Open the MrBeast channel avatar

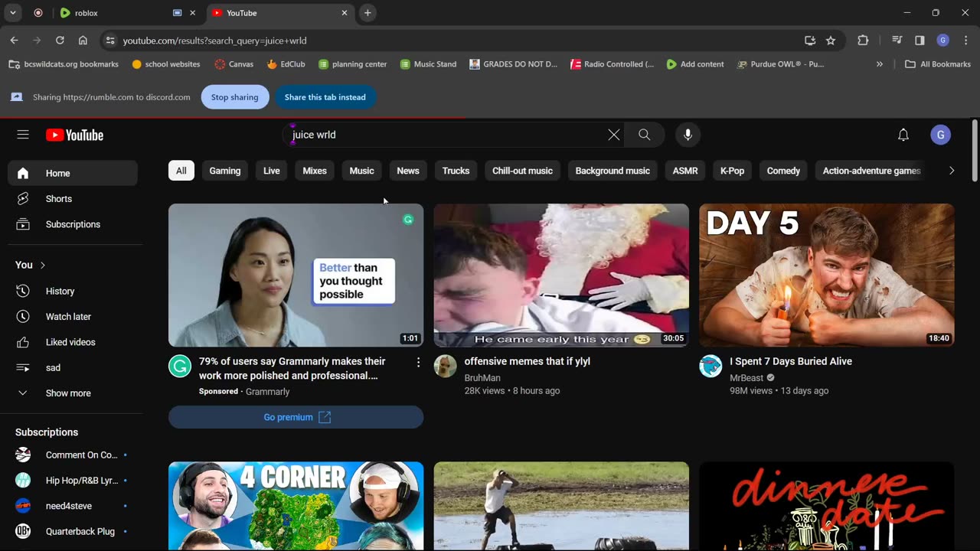710,367
